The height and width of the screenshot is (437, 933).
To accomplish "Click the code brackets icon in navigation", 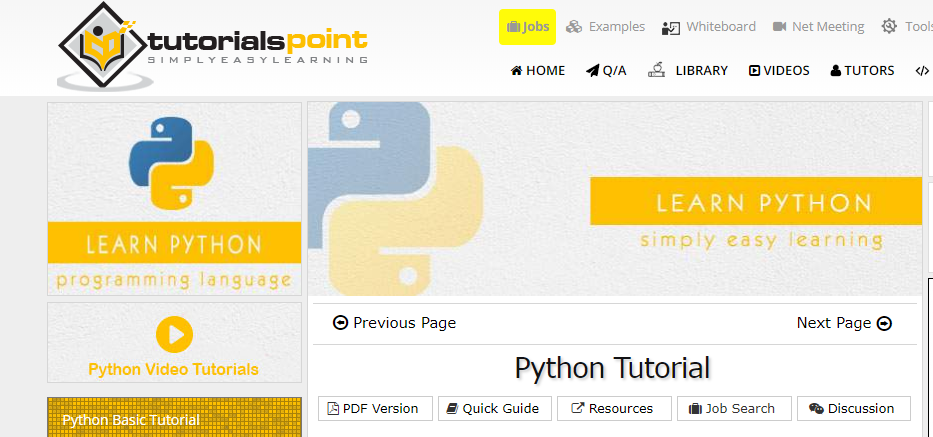I will click(x=922, y=71).
